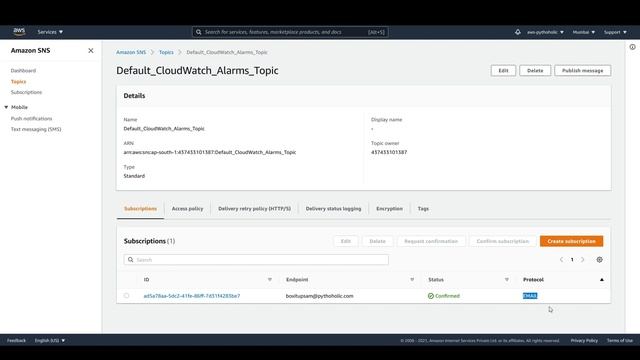This screenshot has height=360, width=640.
Task: Open Privacy Policy link
Action: (584, 340)
